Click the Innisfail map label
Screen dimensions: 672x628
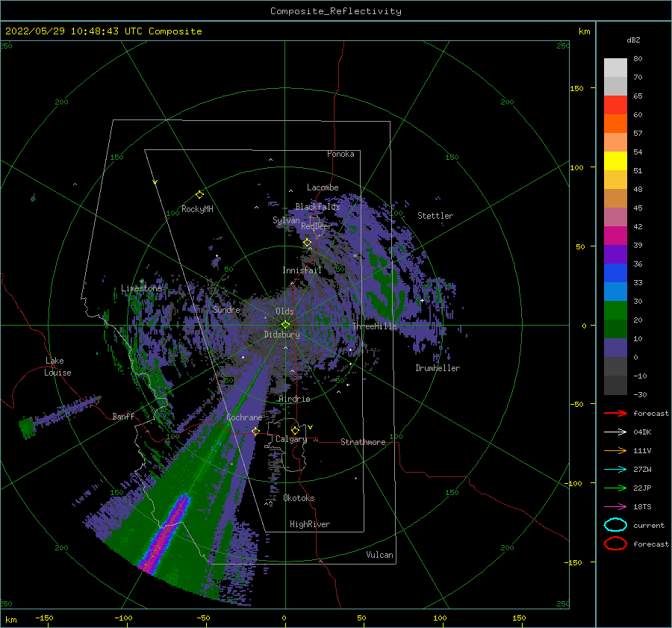point(302,270)
